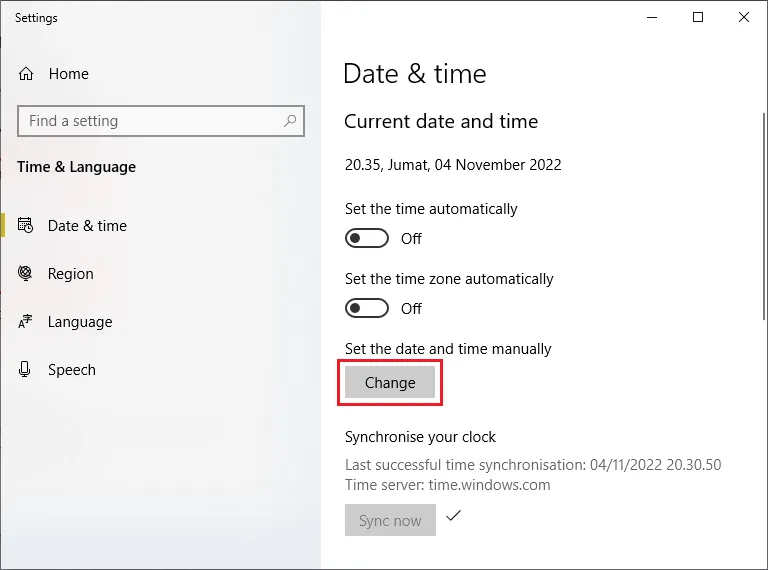Click the Change button
The width and height of the screenshot is (768, 570).
tap(390, 382)
